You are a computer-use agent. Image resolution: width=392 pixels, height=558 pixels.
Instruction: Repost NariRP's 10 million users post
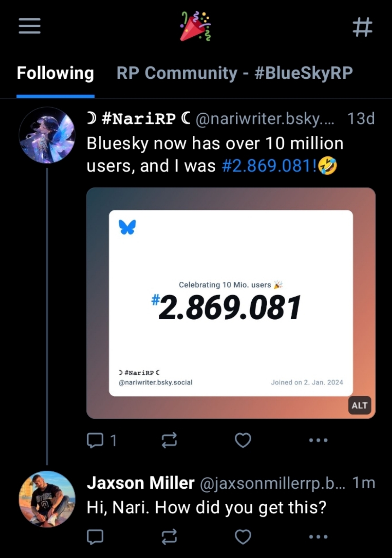[x=169, y=440]
